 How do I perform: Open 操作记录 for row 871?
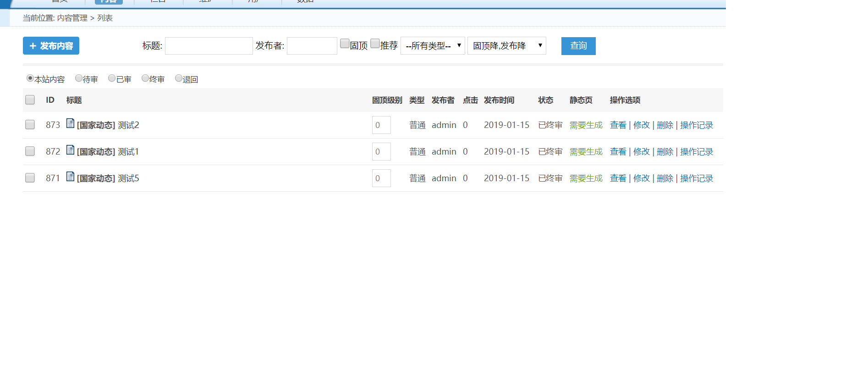coord(697,178)
